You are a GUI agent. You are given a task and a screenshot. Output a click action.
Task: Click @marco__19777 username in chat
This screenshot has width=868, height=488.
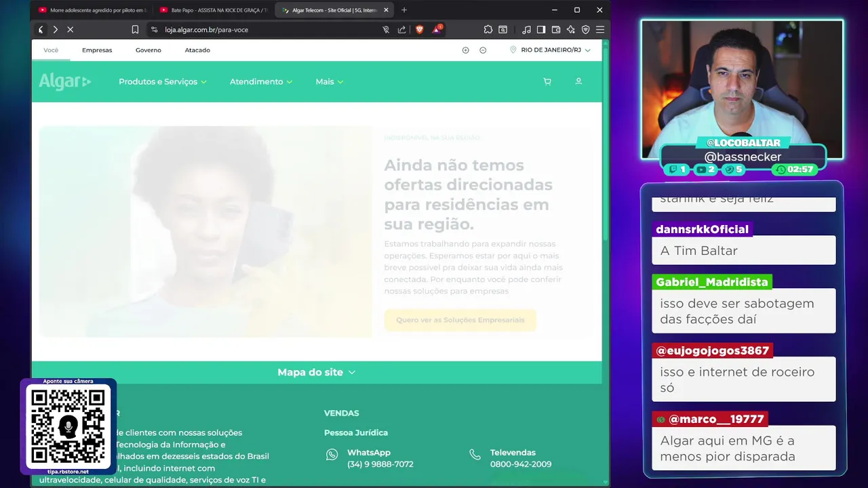(x=710, y=419)
